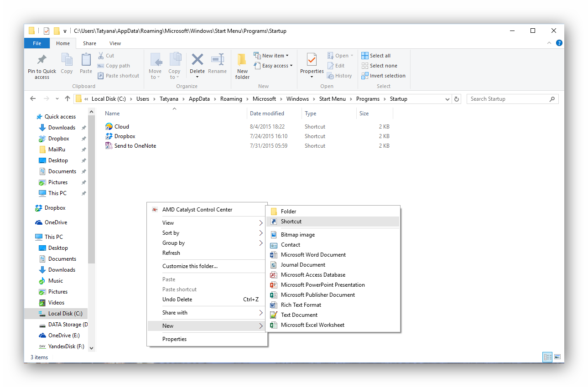Open the Copy to dropdown
This screenshot has width=588, height=387.
174,66
